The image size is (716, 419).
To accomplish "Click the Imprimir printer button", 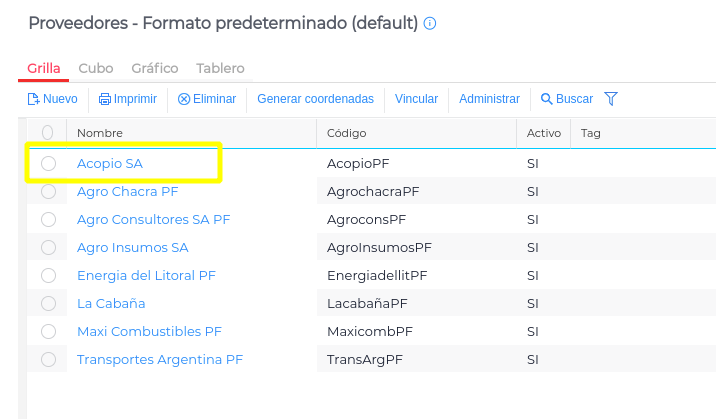I will pos(128,99).
